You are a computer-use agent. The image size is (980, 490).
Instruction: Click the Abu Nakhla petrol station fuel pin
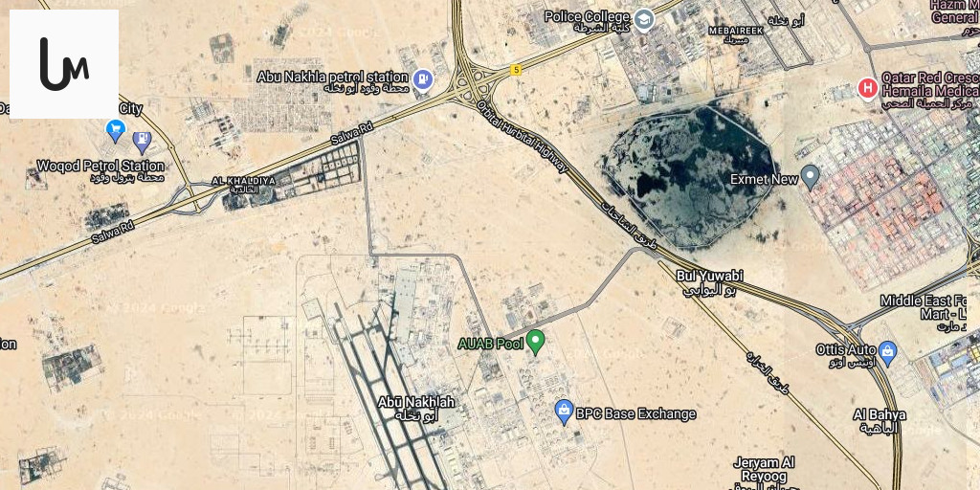coord(423,80)
